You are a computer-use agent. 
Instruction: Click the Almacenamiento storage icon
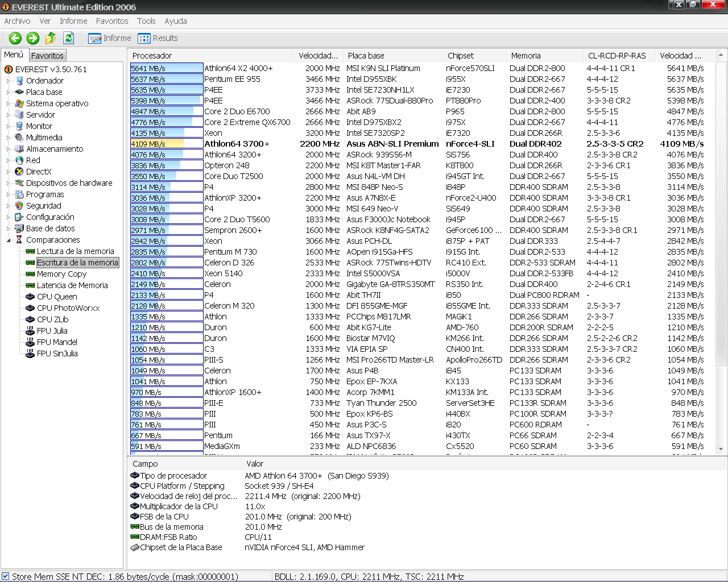tap(19, 149)
